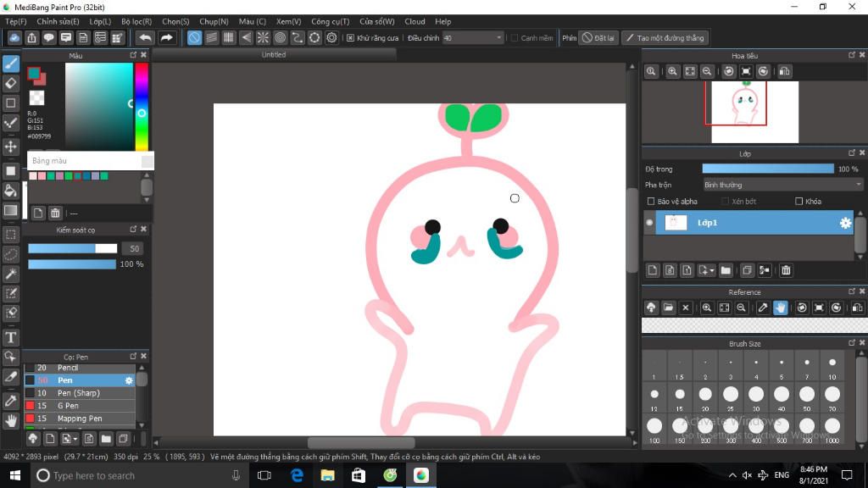
Task: Delete the current layer
Action: [786, 270]
